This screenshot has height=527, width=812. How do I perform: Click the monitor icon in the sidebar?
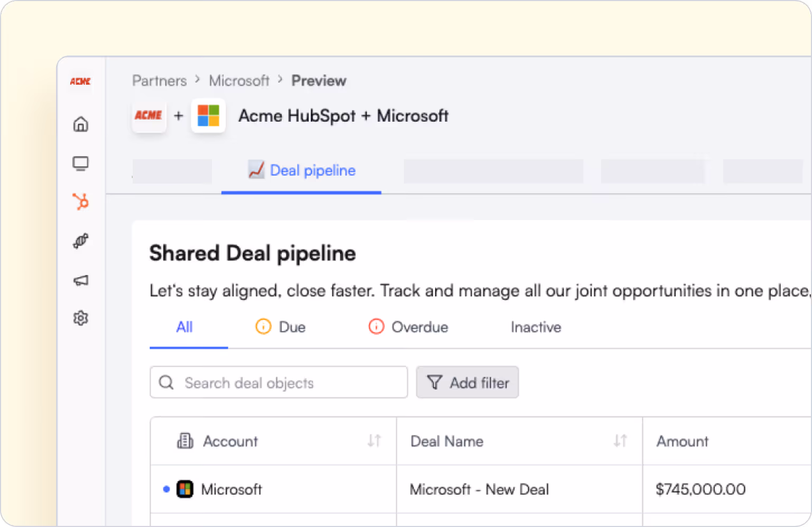tap(80, 163)
